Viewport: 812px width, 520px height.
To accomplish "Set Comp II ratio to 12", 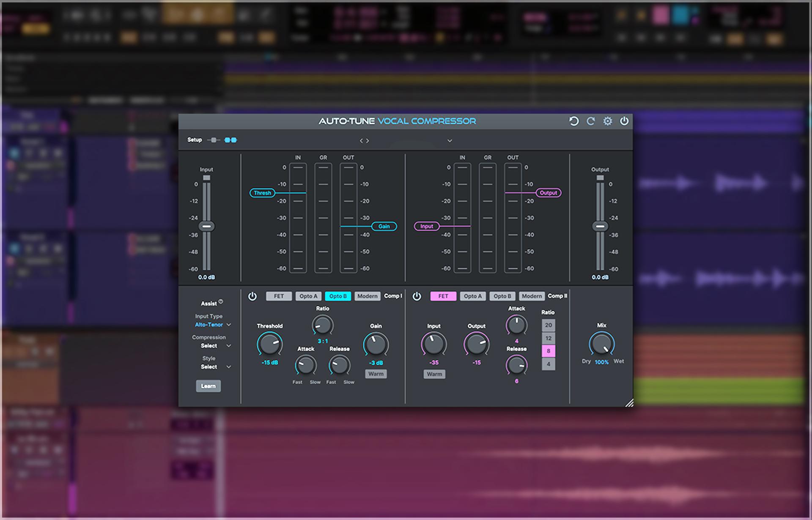I will tap(549, 338).
